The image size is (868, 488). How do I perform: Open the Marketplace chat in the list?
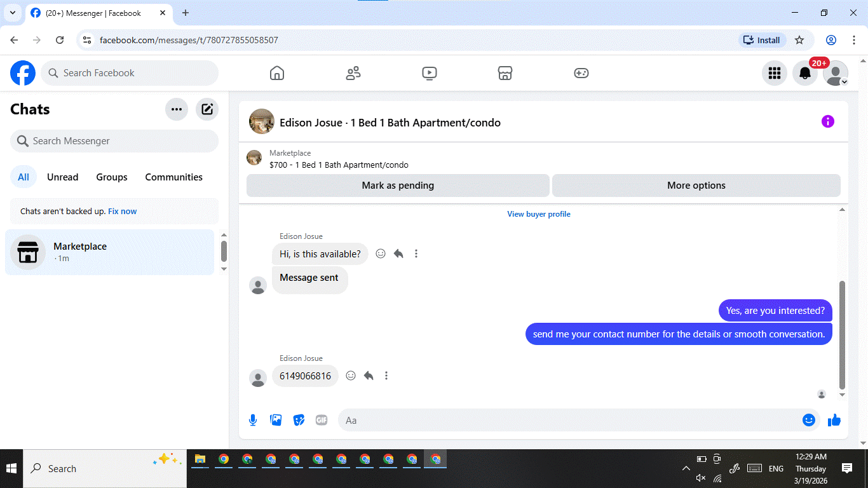110,252
